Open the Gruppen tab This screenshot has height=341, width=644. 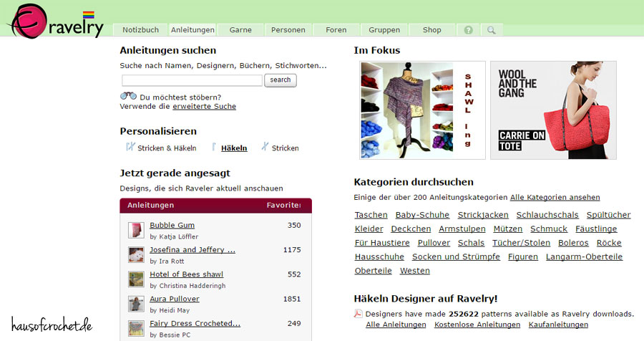pos(384,30)
